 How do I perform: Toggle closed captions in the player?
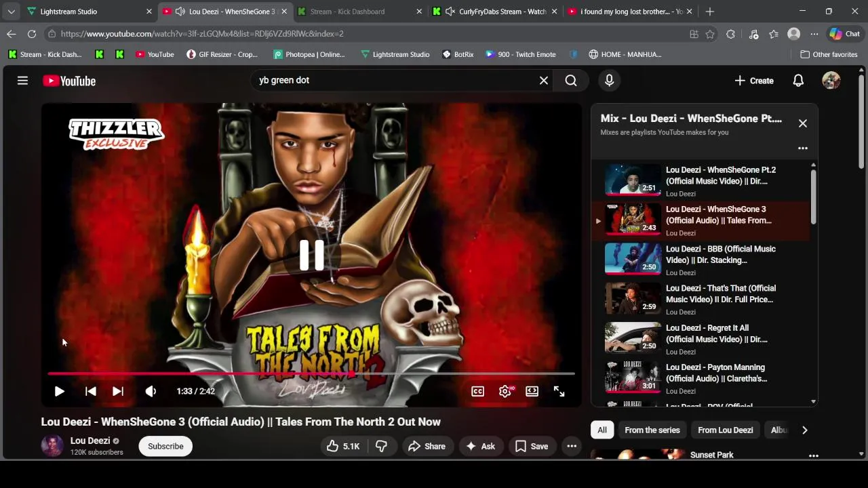(x=477, y=391)
